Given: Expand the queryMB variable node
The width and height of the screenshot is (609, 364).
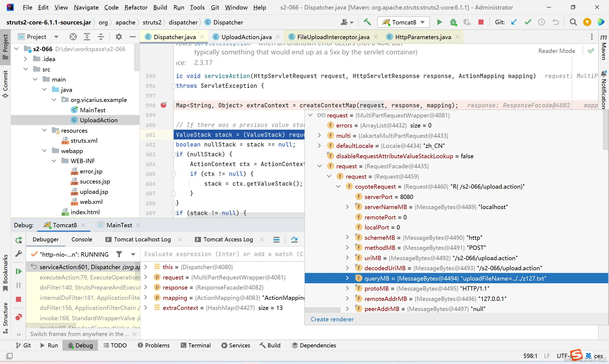Looking at the screenshot, I should tap(347, 278).
